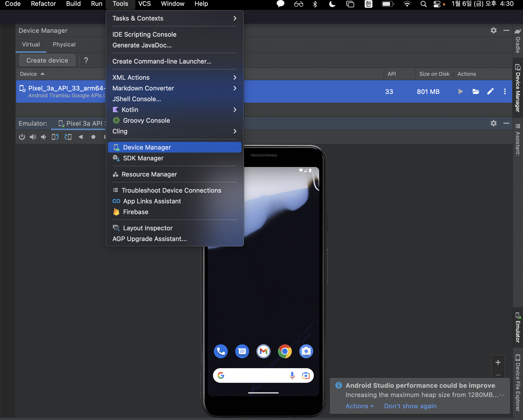This screenshot has width=523, height=420.
Task: Edit the Pixel 3a AVD pencil icon
Action: [x=490, y=92]
